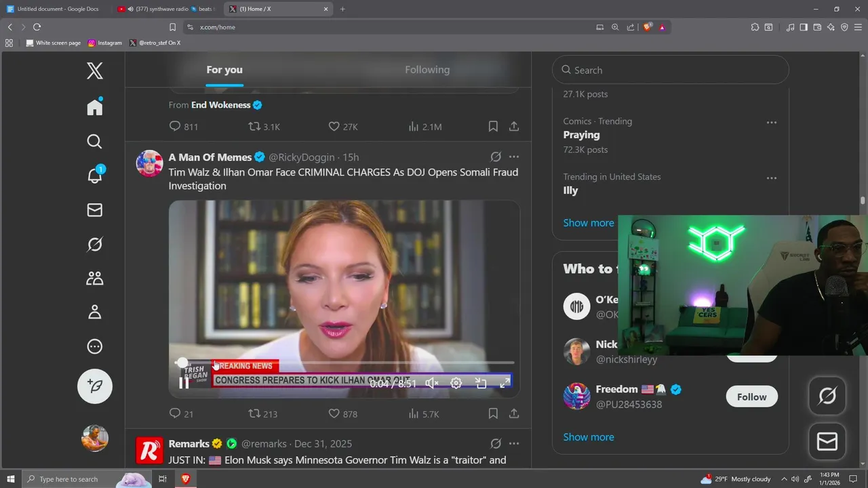Open more options on A Man Of Memes post

[x=514, y=157]
